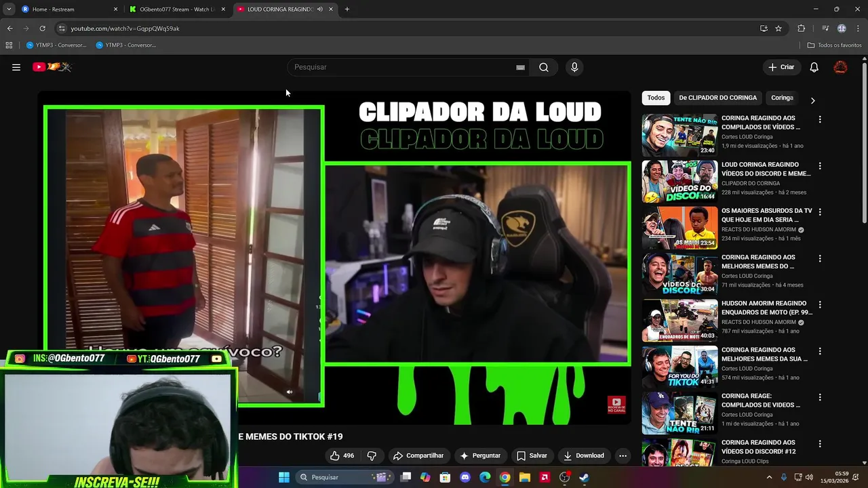Open Discord from the taskbar

coord(465,477)
